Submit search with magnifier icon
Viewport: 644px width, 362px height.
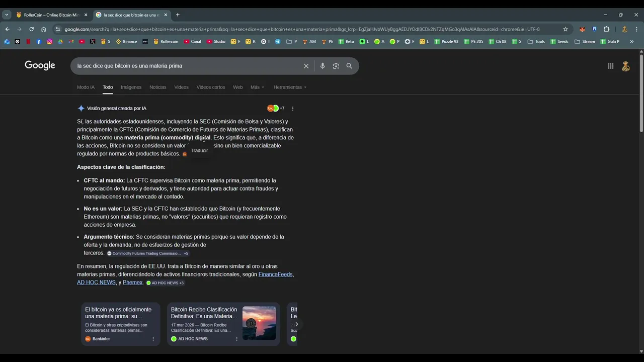(x=349, y=66)
